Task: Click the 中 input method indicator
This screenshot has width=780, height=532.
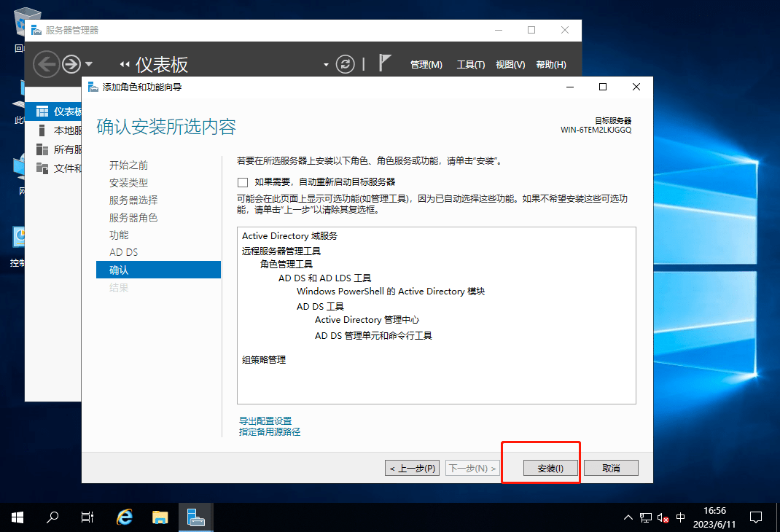Action: [681, 517]
